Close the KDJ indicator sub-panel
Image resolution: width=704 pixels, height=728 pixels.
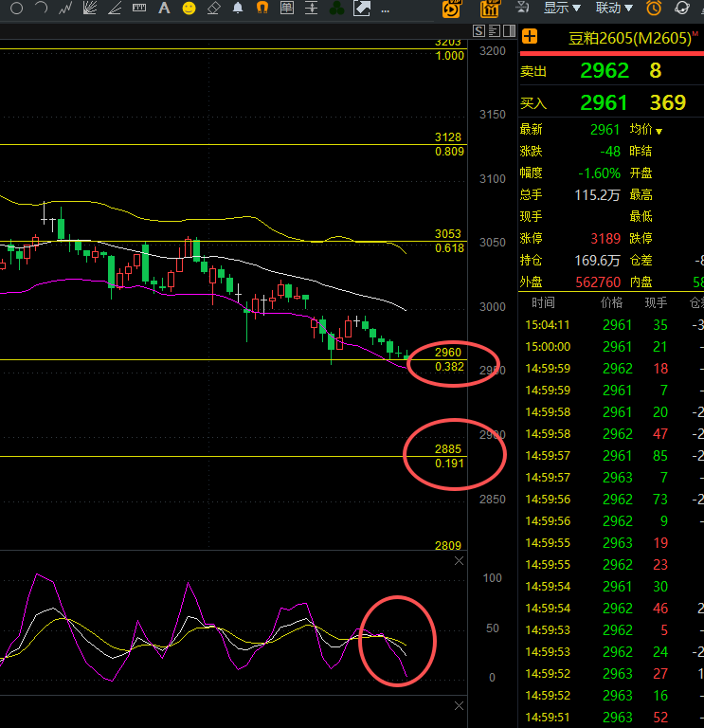[x=459, y=561]
